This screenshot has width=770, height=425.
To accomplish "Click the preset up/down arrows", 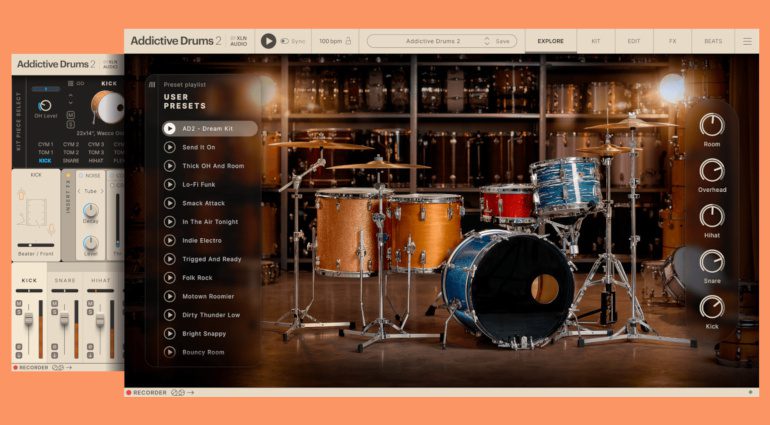I will pos(486,41).
